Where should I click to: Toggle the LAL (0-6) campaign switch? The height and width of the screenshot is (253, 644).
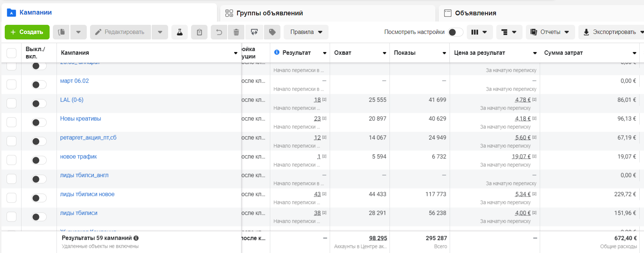(39, 104)
